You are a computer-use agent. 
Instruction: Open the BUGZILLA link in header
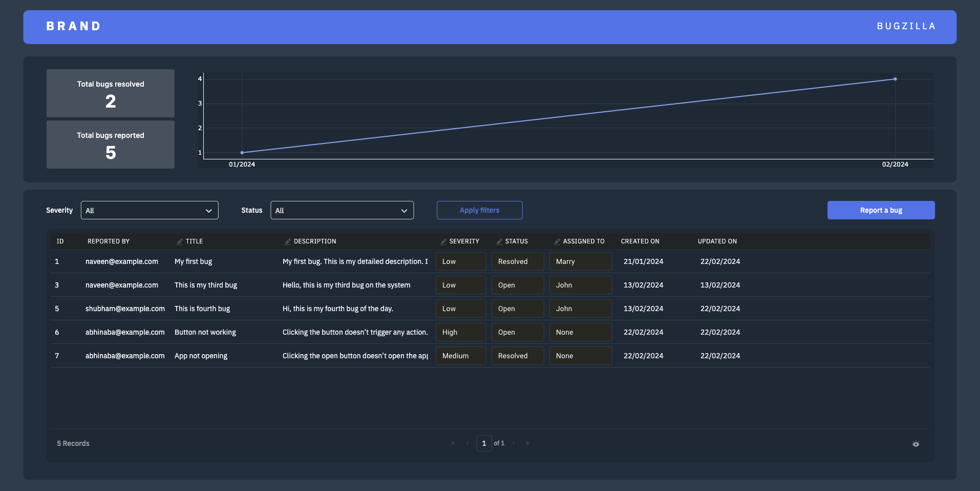906,26
